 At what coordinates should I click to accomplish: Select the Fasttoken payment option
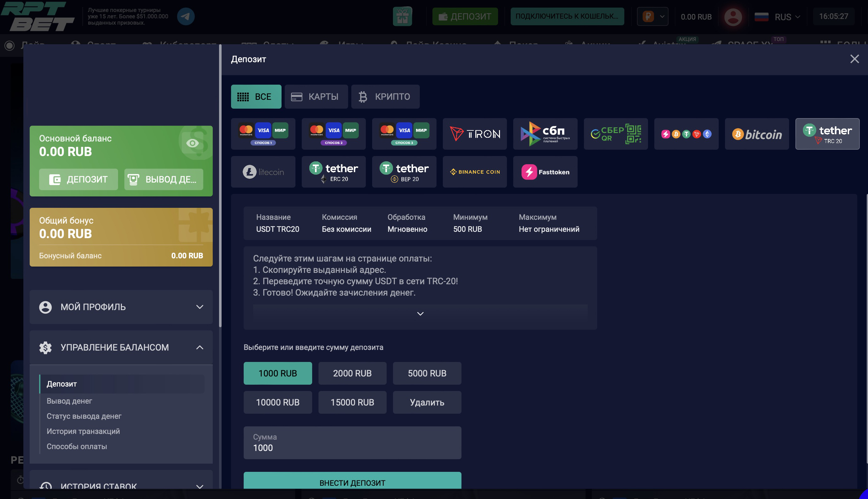click(545, 172)
